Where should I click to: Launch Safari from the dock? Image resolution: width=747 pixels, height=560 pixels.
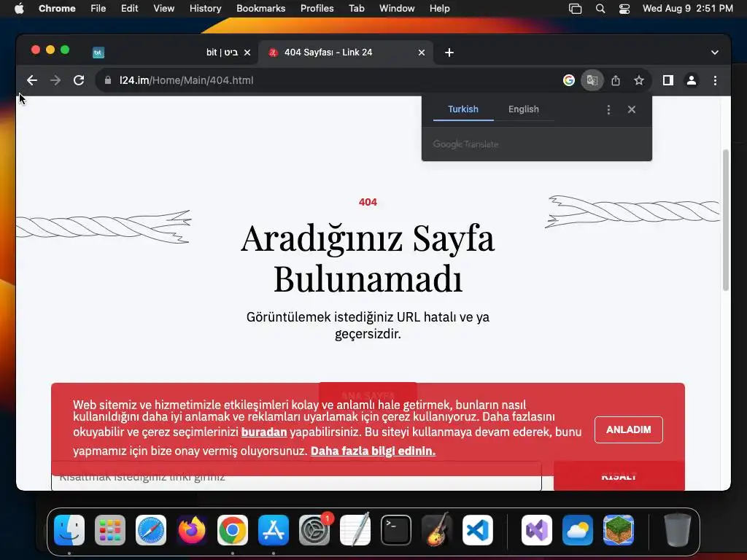(x=151, y=530)
